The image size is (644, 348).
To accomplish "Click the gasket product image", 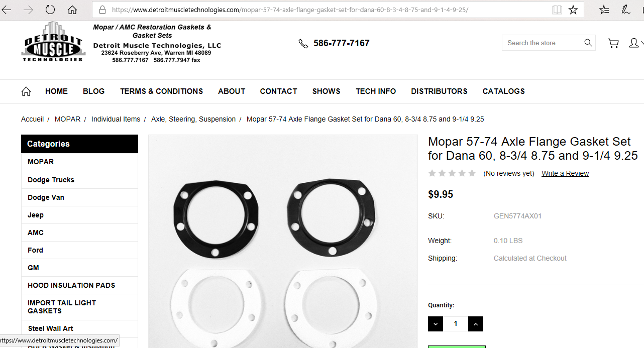I will [x=283, y=241].
